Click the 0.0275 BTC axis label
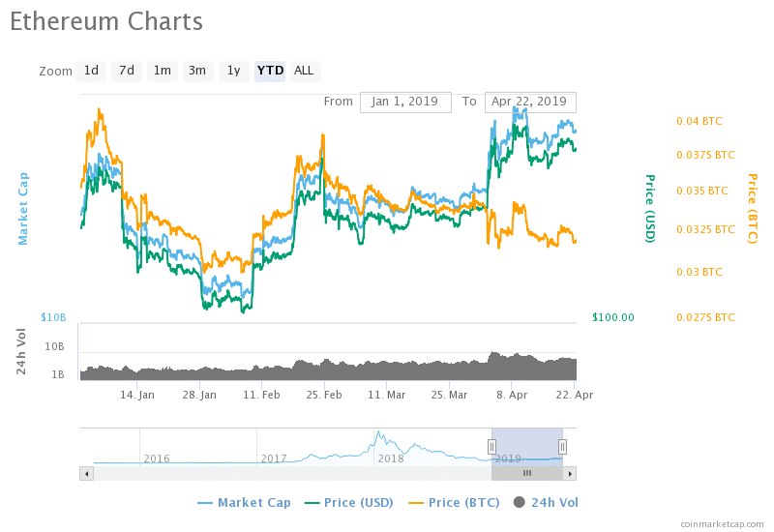The height and width of the screenshot is (532, 774). point(706,317)
